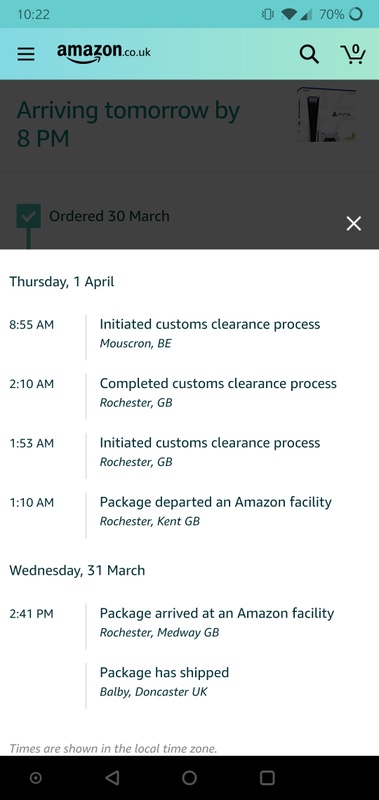The height and width of the screenshot is (800, 379).
Task: Tap the vibrate mode status icon
Action: pos(267,14)
